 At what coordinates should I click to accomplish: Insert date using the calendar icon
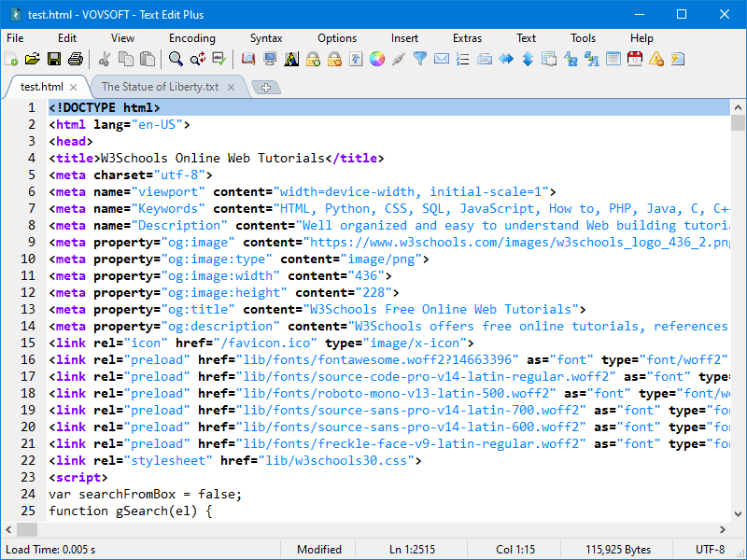(x=635, y=59)
